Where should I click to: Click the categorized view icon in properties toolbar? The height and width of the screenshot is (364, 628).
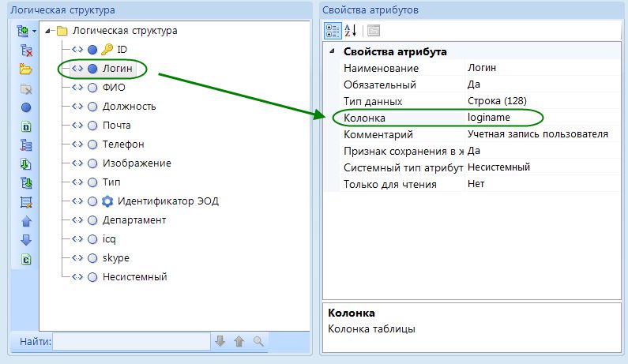pos(333,31)
